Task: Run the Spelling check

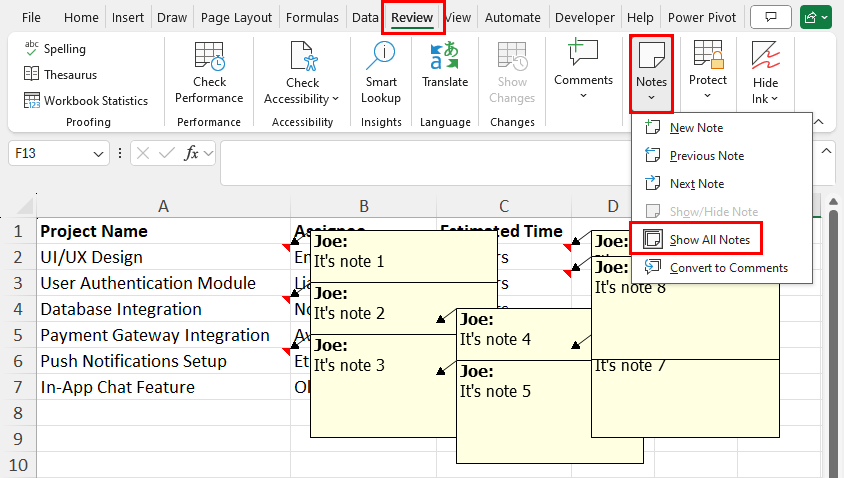Action: point(55,49)
